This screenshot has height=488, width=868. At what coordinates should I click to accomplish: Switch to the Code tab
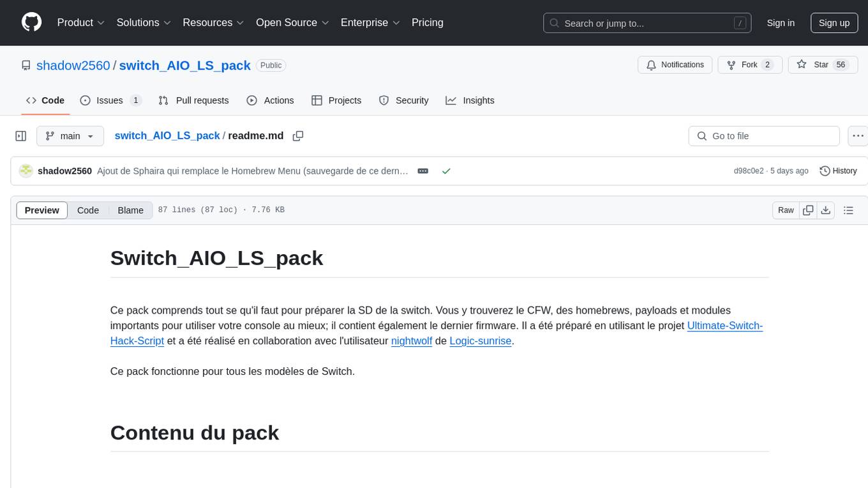coord(45,100)
